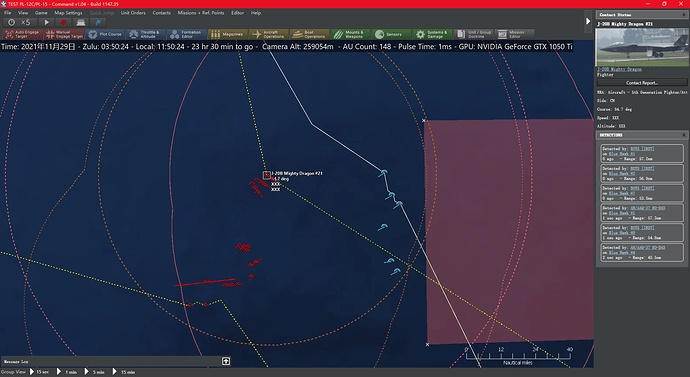Open the Sensors window
This screenshot has height=377, width=690.
(x=392, y=34)
